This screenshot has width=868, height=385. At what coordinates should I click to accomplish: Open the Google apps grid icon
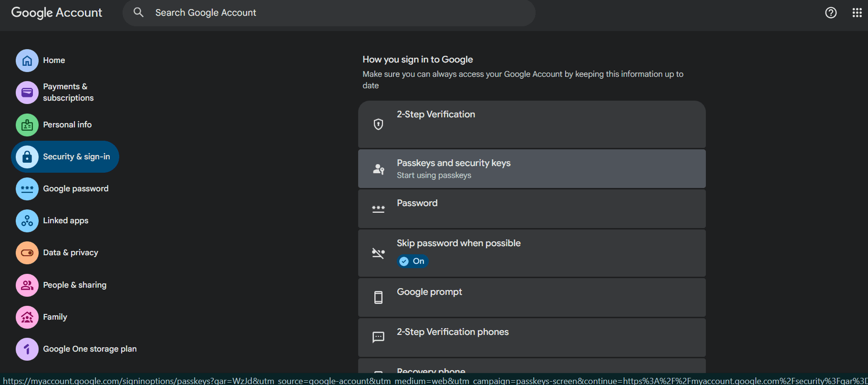[x=857, y=13]
